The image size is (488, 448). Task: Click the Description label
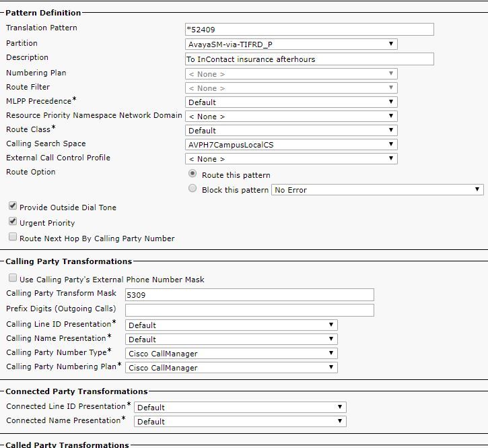pos(28,57)
